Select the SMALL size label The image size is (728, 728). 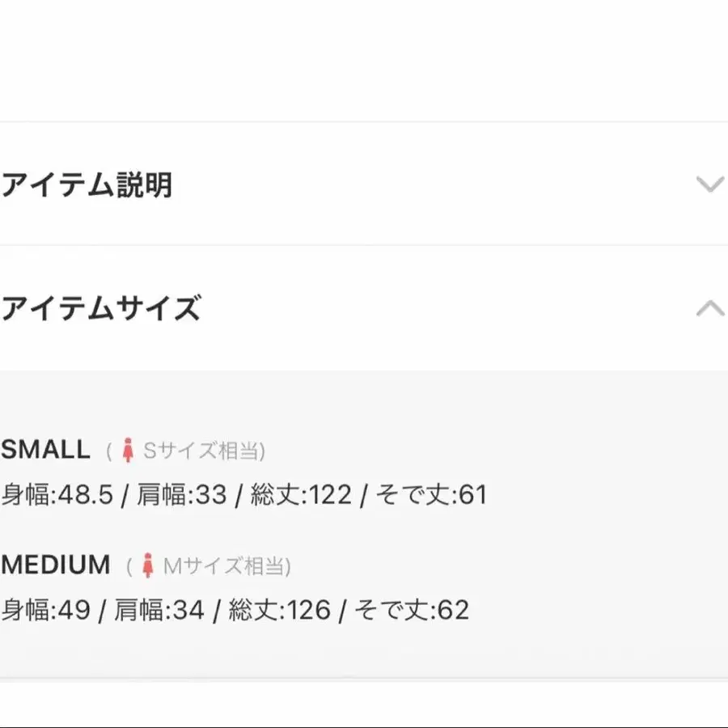tap(46, 450)
